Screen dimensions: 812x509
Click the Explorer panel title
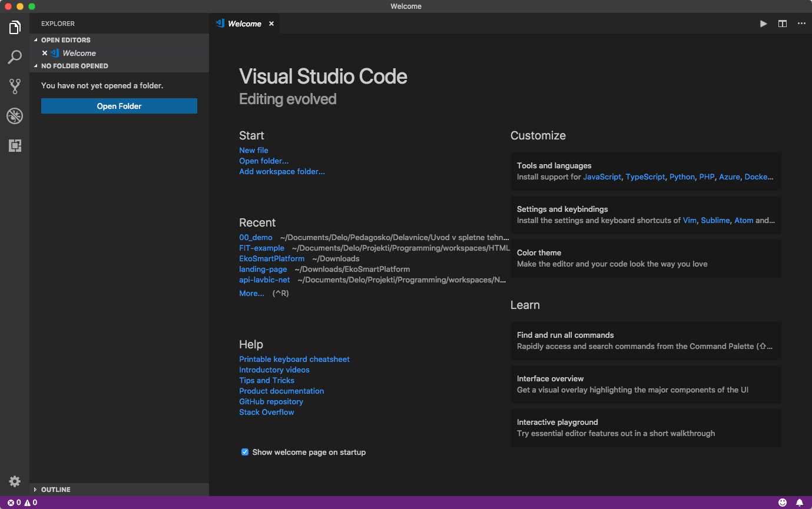(58, 24)
